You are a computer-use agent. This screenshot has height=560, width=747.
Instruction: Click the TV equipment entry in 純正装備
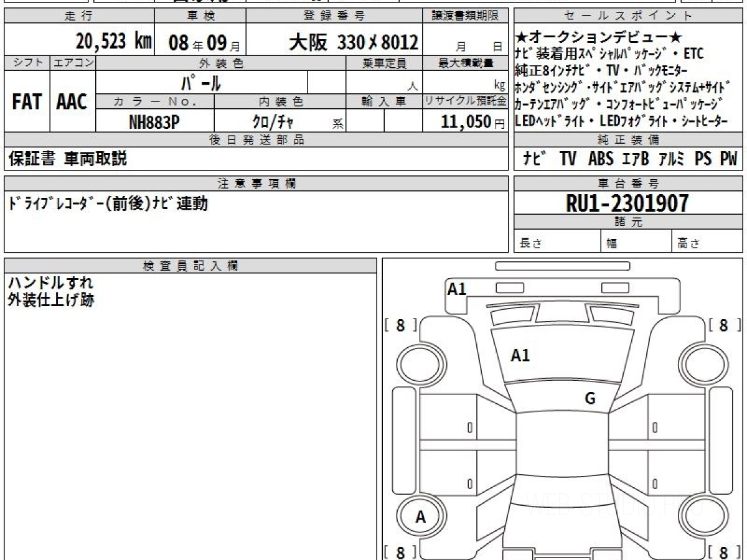point(568,159)
